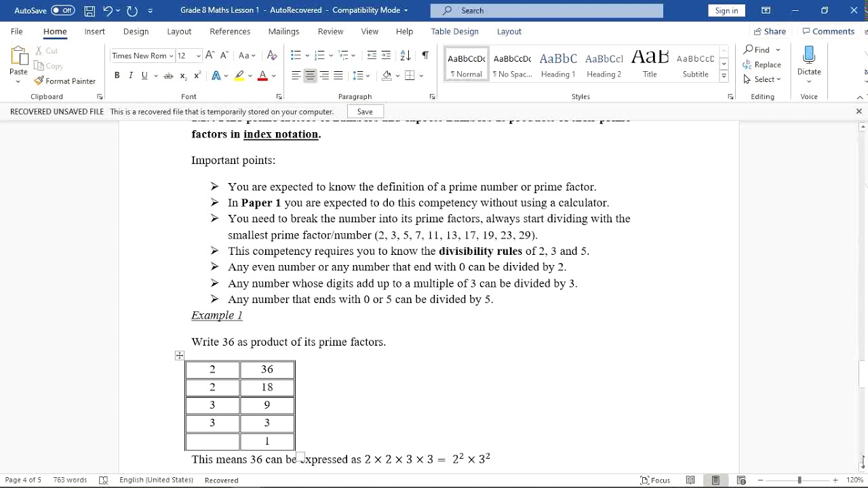Click the Numbering list icon
The width and height of the screenshot is (868, 488).
tap(319, 56)
